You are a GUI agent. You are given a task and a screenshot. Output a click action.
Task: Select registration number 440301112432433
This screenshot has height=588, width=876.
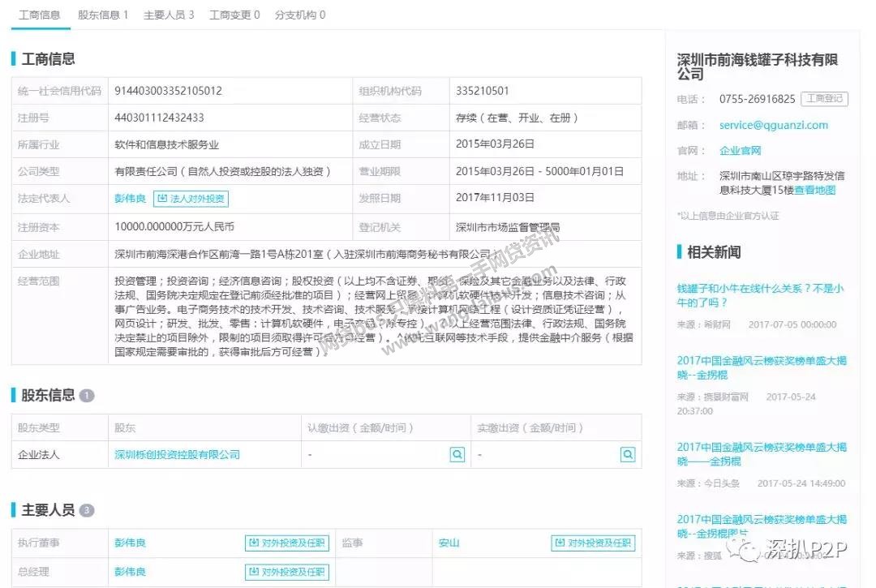click(x=159, y=118)
